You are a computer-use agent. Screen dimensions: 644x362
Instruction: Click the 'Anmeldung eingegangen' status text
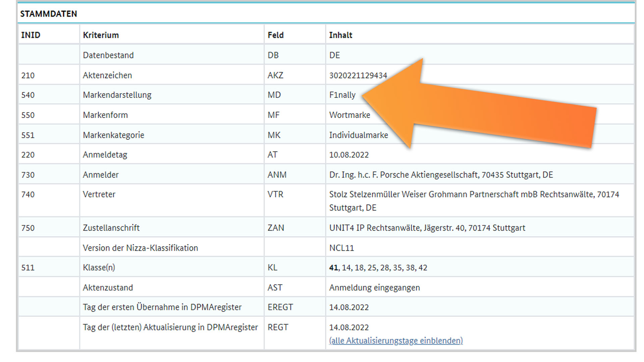(374, 288)
